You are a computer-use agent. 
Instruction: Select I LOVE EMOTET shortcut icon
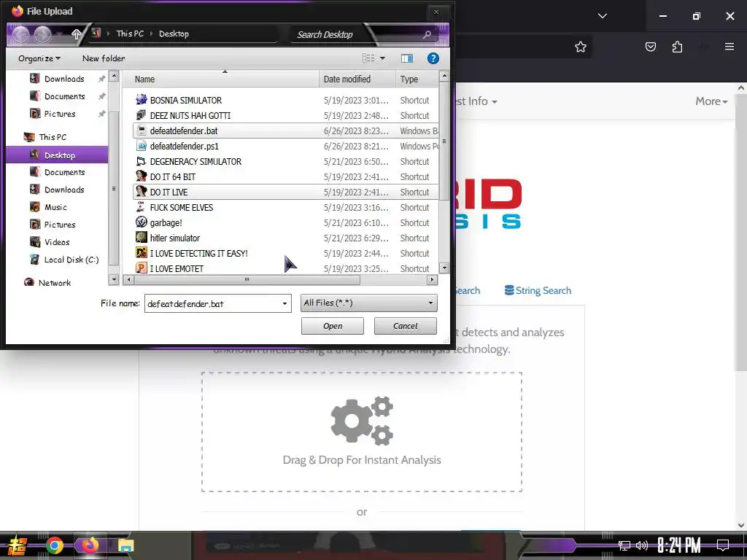pyautogui.click(x=141, y=268)
